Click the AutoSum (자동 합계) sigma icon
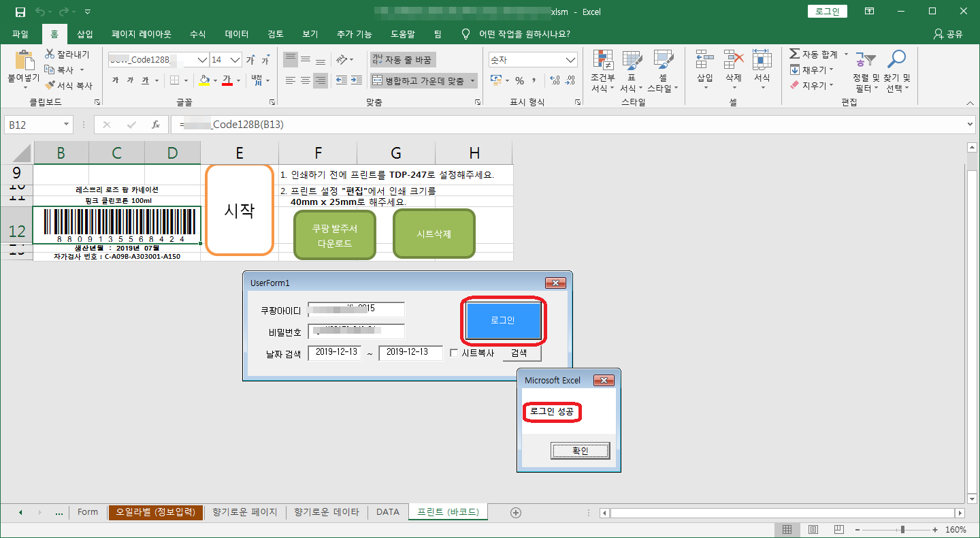980x538 pixels. click(794, 54)
